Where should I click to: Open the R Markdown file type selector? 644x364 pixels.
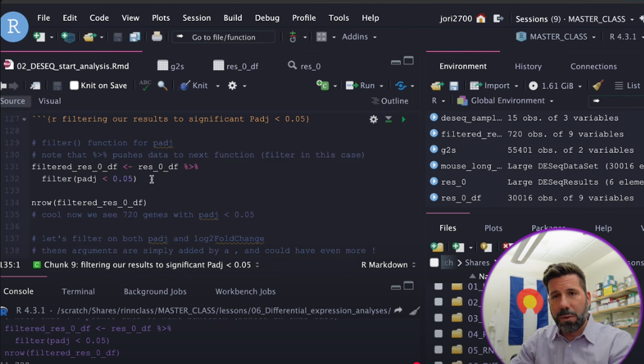click(x=389, y=265)
